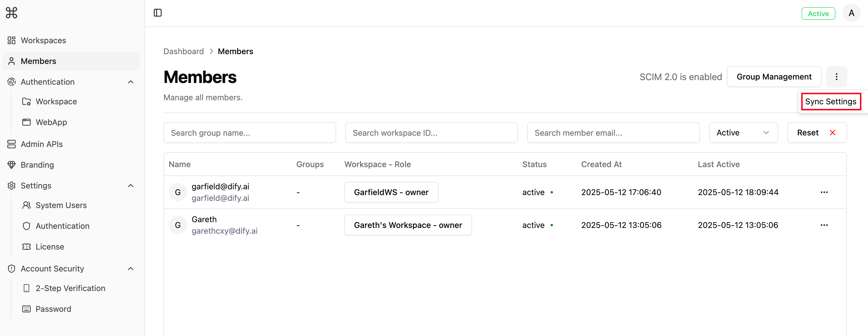The width and height of the screenshot is (868, 336).
Task: Open the Active status filter dropdown
Action: point(743,133)
